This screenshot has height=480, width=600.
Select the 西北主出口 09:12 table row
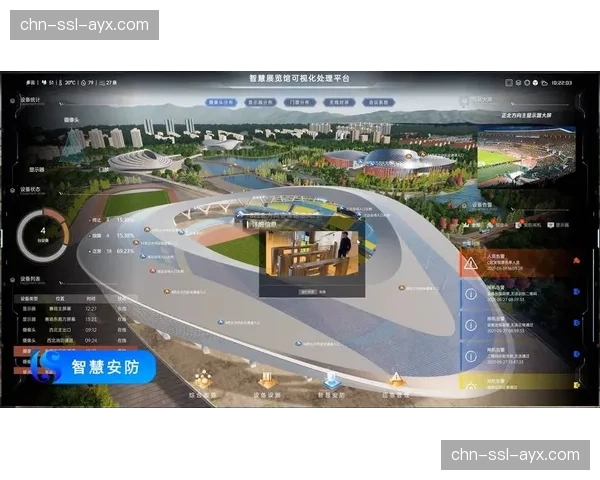pos(75,330)
